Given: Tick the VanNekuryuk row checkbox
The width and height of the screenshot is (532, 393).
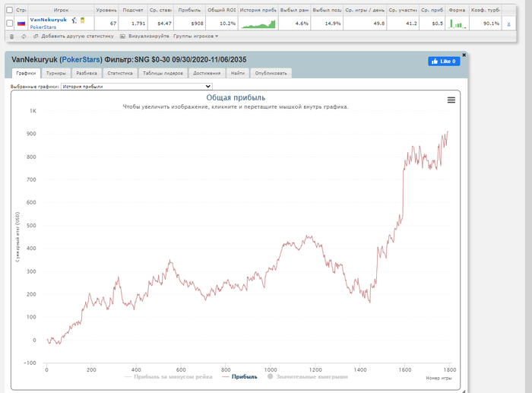Looking at the screenshot, I should pyautogui.click(x=10, y=23).
